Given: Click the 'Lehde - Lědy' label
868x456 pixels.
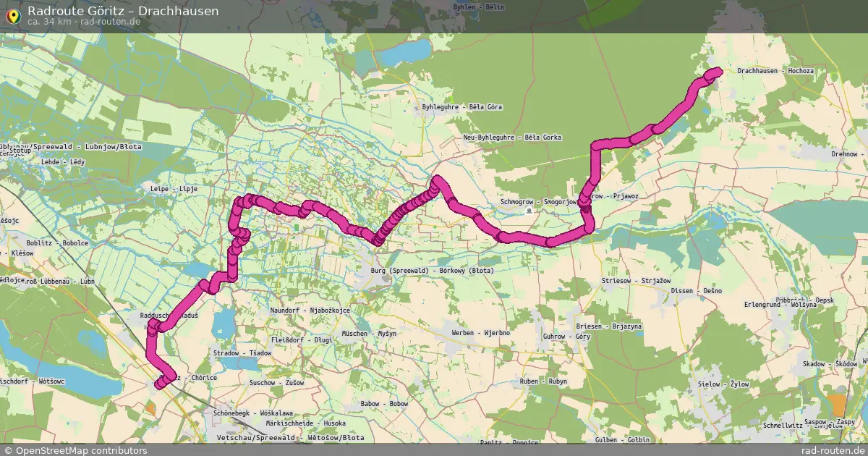Looking at the screenshot, I should (63, 162).
